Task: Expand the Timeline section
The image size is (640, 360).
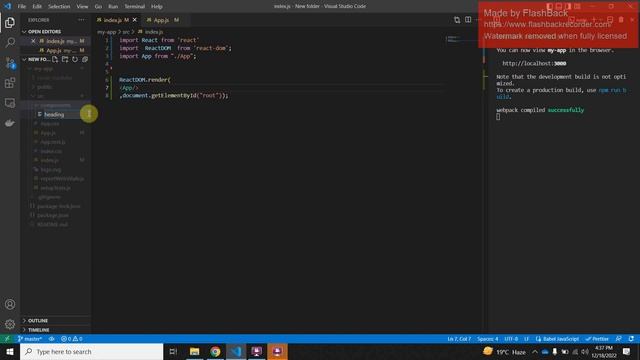Action: (55, 330)
